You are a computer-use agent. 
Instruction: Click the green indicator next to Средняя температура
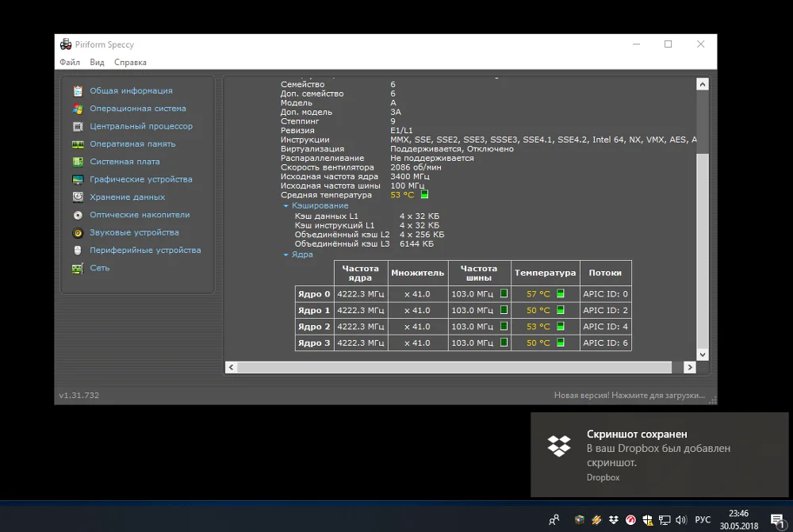(424, 194)
